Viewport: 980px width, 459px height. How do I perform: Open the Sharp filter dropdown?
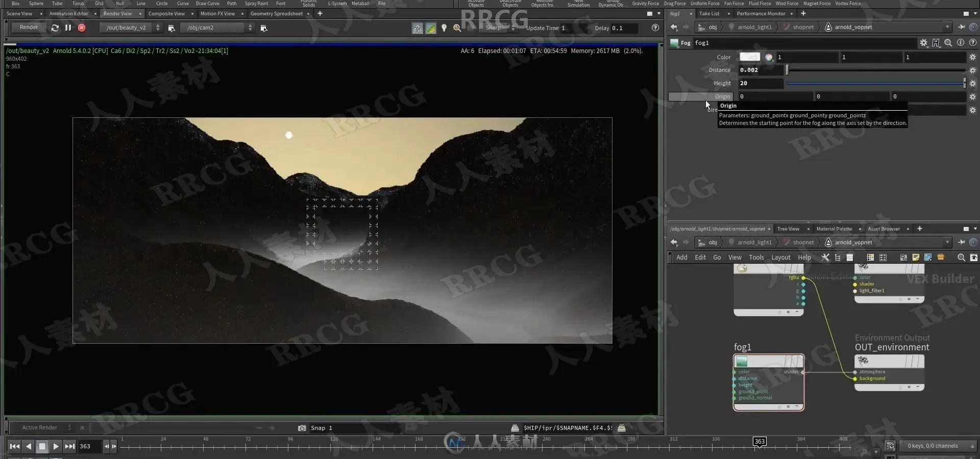(x=498, y=28)
